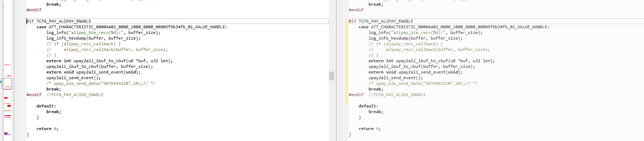Viewport: 644px width, 141px height.
Task: Click the viewport box in the left overview strip
Action: (7, 83)
